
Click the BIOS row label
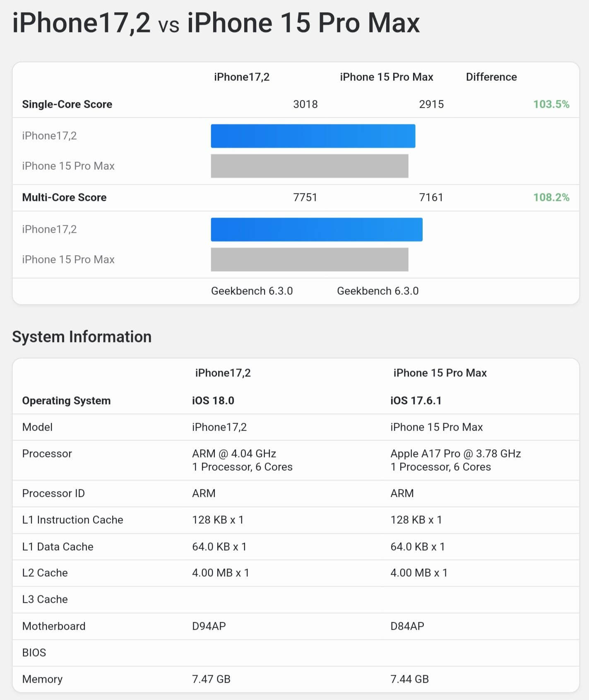[34, 653]
